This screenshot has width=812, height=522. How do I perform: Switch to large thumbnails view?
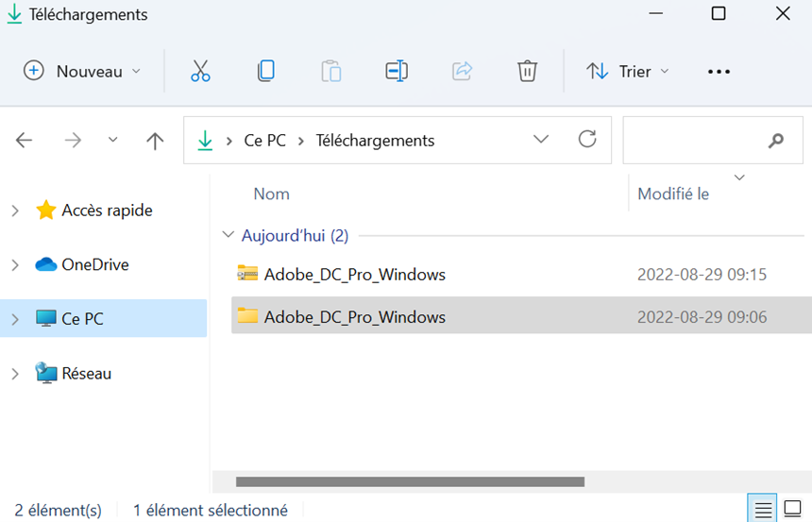(793, 509)
